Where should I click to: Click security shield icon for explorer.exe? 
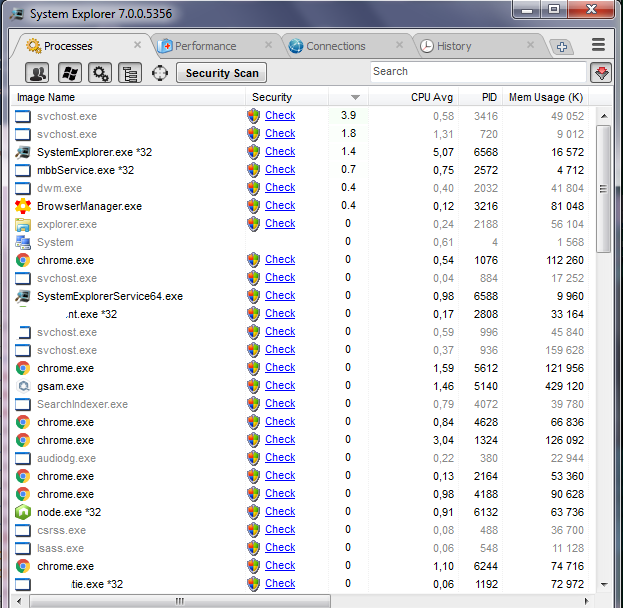(253, 224)
